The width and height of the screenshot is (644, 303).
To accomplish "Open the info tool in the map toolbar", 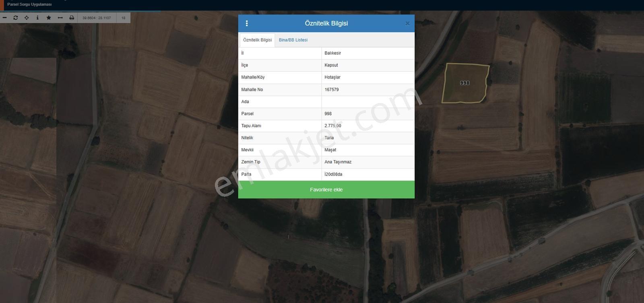I will 37,18.
